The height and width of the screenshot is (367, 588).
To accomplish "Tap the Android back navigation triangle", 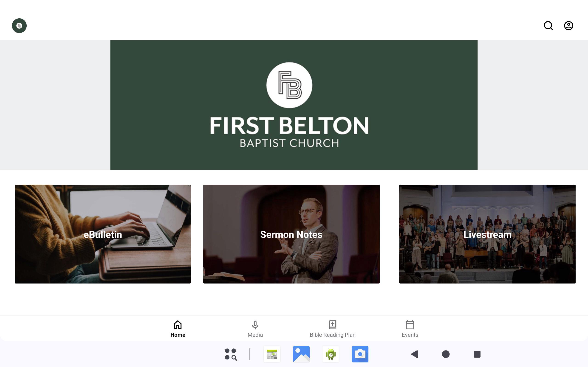I will (x=415, y=354).
